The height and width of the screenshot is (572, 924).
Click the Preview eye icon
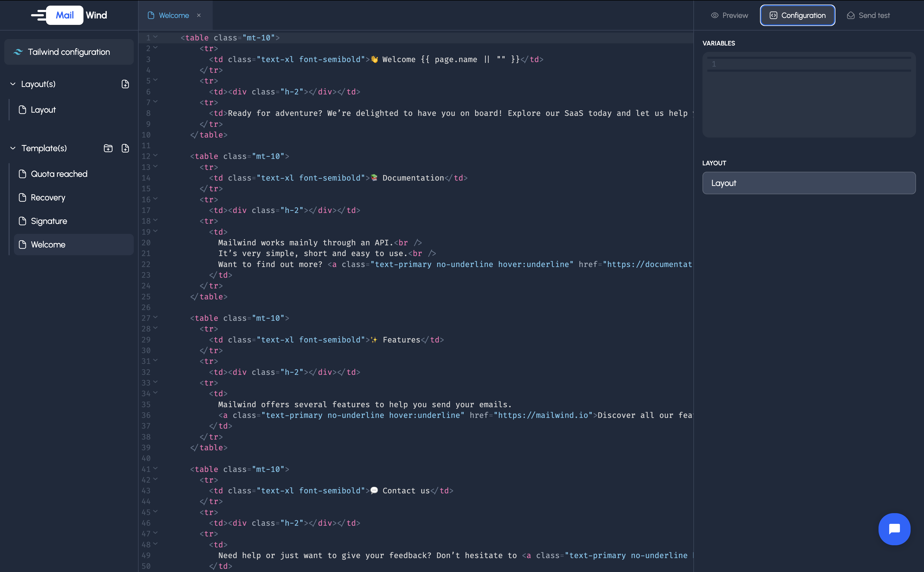coord(715,16)
